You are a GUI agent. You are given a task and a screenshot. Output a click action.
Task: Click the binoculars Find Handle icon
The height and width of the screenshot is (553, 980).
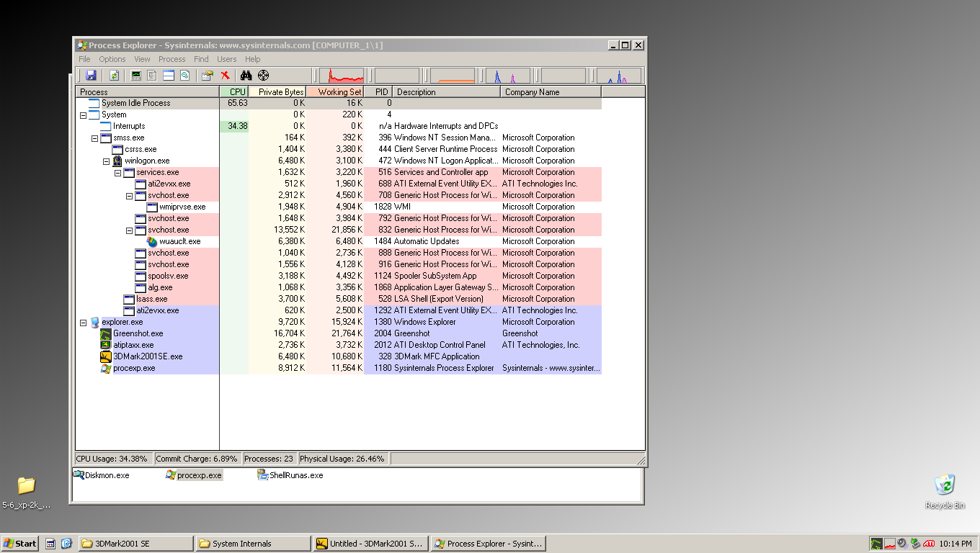pos(246,75)
